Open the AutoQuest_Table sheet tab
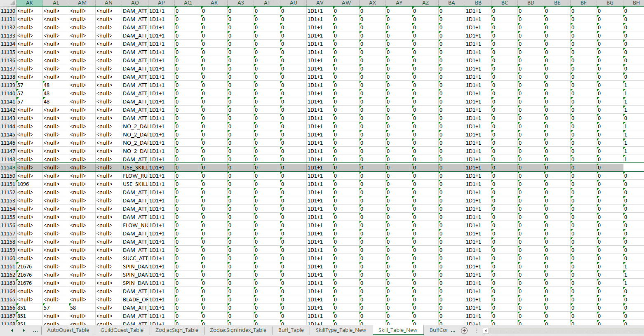This screenshot has width=644, height=336. click(x=68, y=330)
